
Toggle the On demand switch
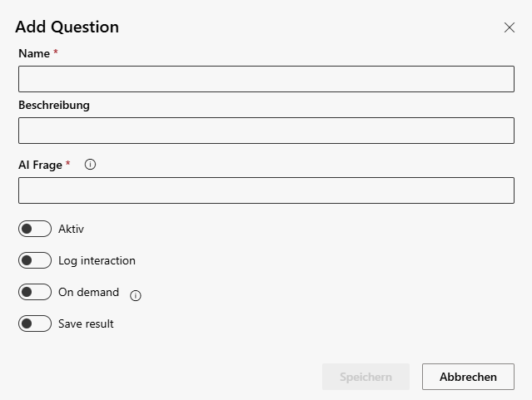click(35, 292)
